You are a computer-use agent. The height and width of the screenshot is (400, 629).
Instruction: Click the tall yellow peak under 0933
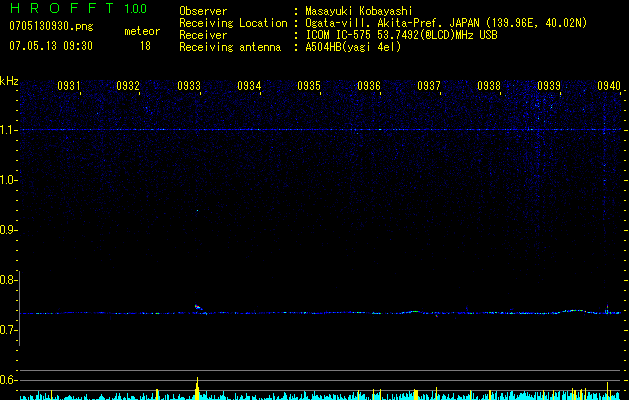pyautogui.click(x=197, y=388)
